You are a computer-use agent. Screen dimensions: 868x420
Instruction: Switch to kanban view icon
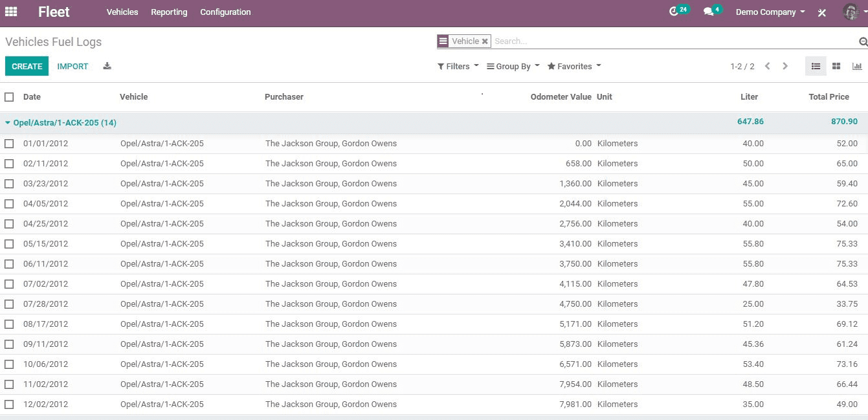click(836, 66)
